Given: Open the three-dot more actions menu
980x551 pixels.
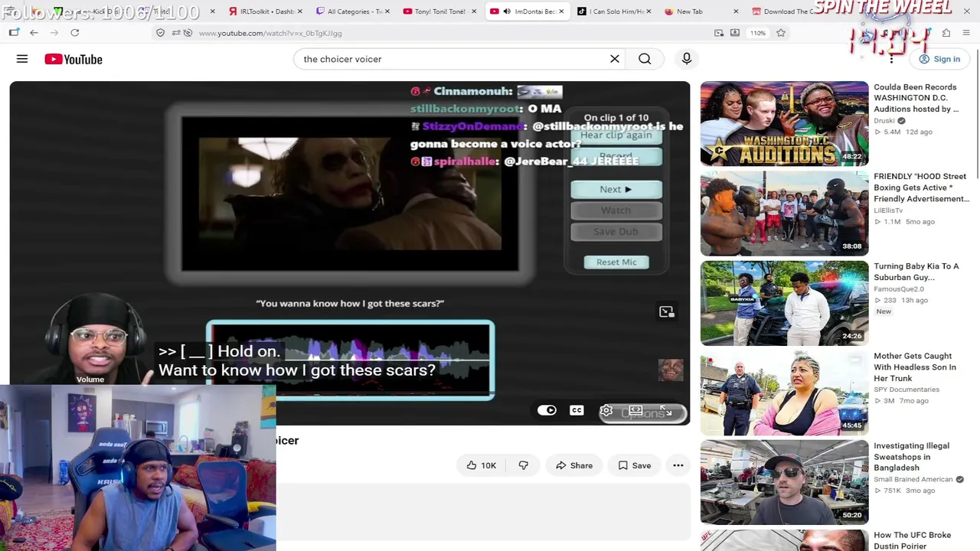Looking at the screenshot, I should 678,465.
